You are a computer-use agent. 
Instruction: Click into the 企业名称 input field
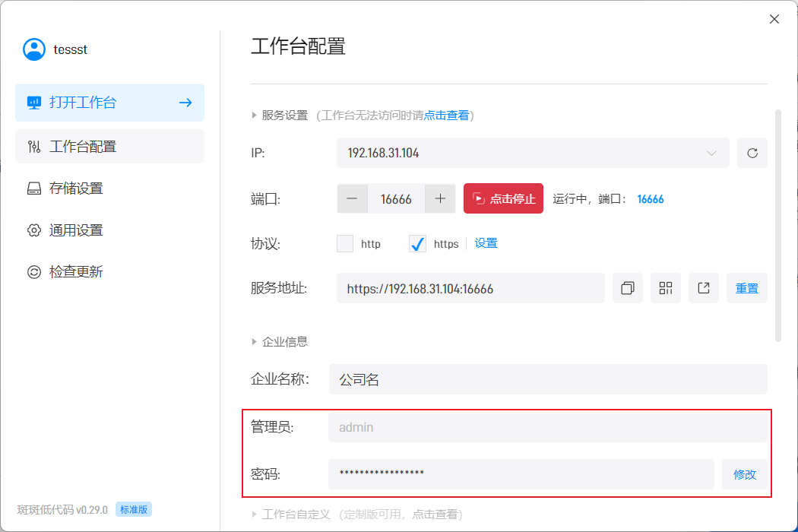tap(547, 379)
